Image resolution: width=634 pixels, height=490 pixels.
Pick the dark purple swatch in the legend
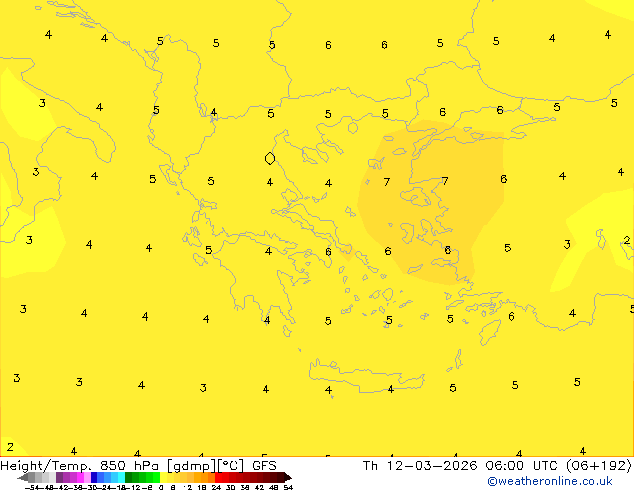59,477
